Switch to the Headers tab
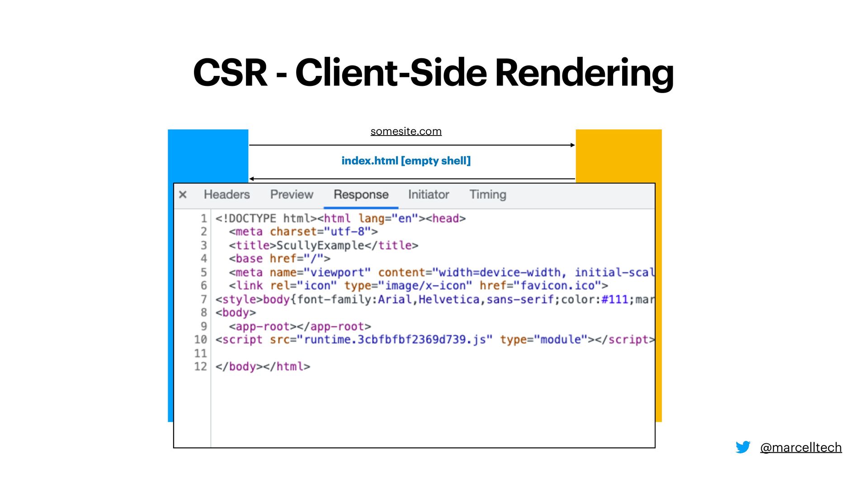The image size is (868, 488). 226,195
